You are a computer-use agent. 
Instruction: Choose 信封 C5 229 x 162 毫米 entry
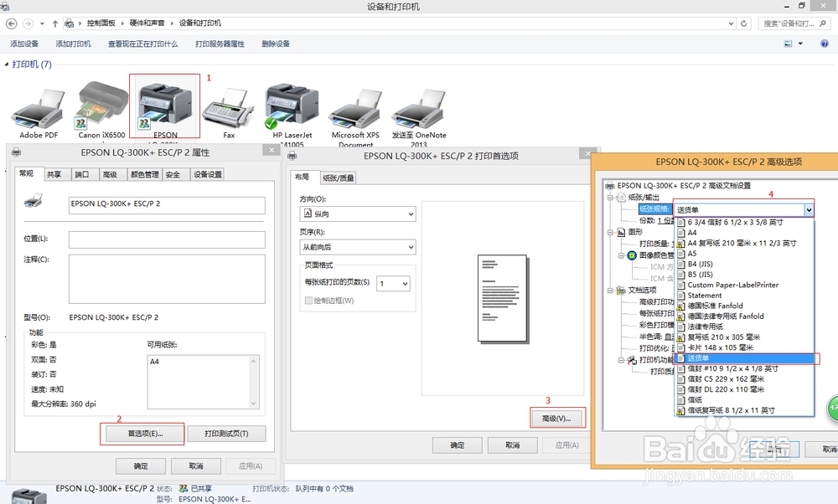point(743,379)
